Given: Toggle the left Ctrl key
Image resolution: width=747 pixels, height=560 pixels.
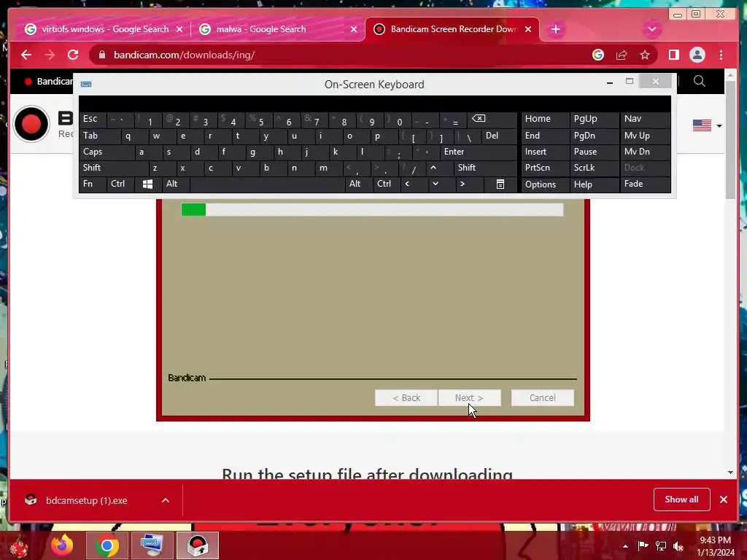Looking at the screenshot, I should pos(120,184).
